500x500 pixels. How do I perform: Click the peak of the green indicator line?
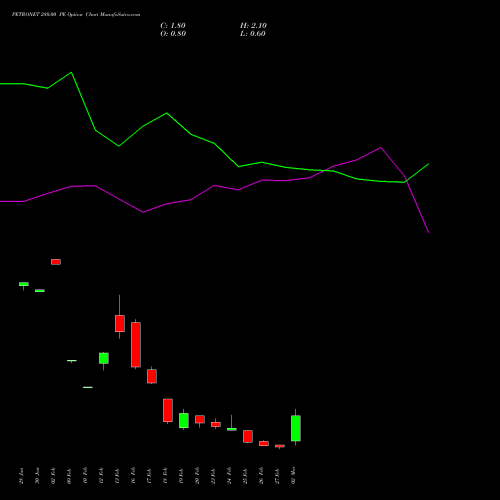71,72
